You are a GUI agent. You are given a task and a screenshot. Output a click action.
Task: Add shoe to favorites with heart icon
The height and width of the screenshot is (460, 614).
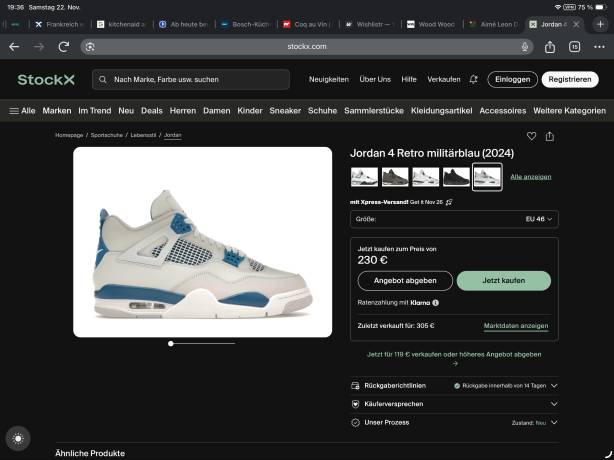point(531,136)
